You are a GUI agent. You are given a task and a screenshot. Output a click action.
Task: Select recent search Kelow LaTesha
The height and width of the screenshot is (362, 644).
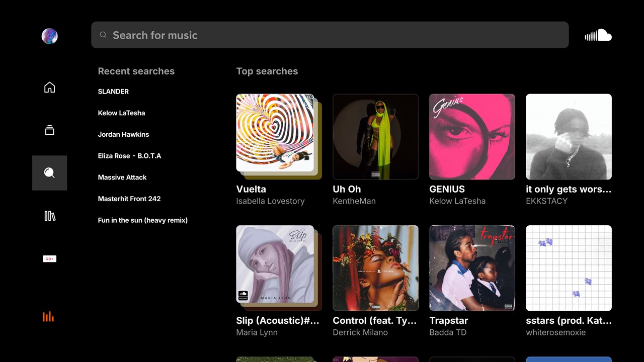[x=121, y=113]
